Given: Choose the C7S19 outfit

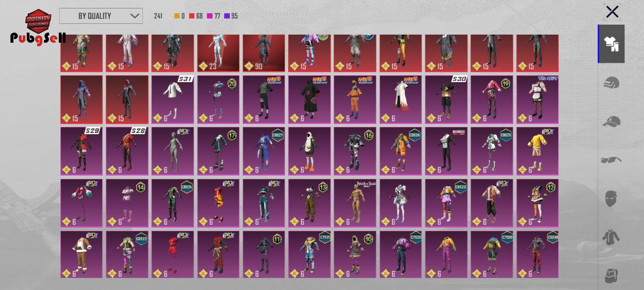Looking at the screenshot, I should coord(492,255).
